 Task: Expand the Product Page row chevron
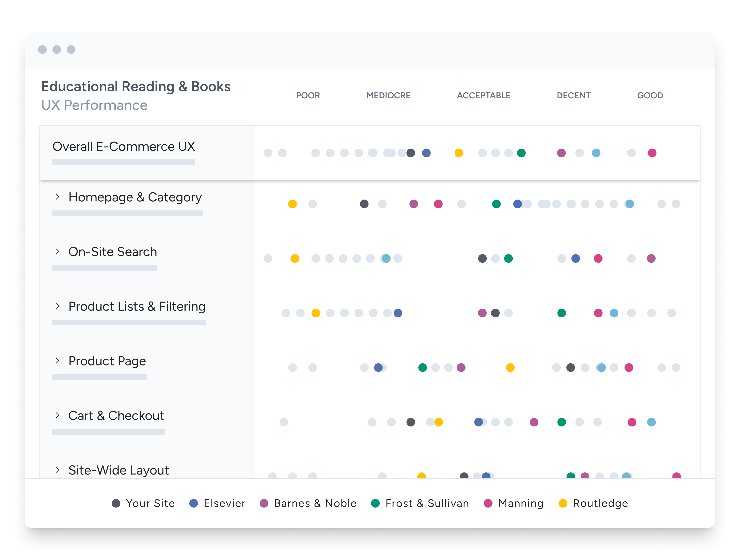(58, 361)
